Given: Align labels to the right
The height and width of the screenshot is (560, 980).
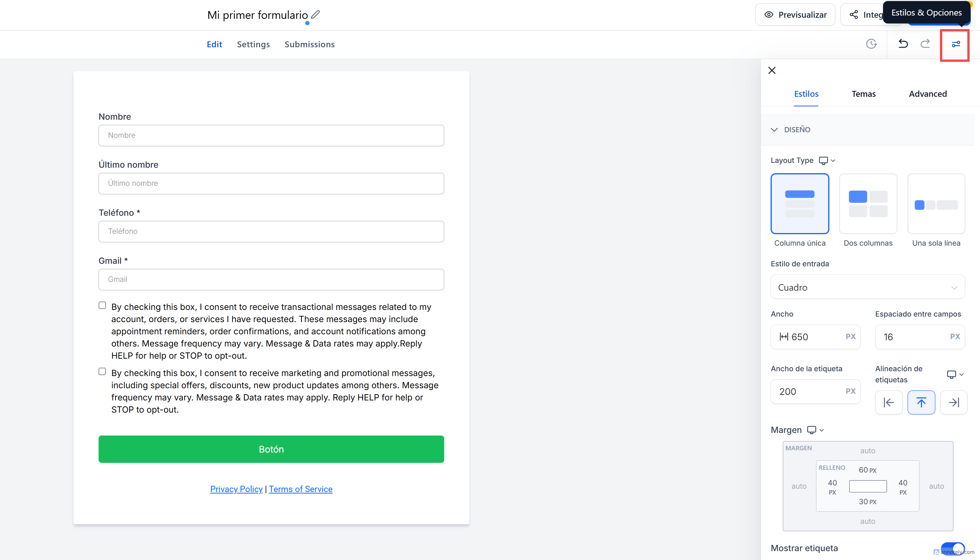Looking at the screenshot, I should click(953, 402).
